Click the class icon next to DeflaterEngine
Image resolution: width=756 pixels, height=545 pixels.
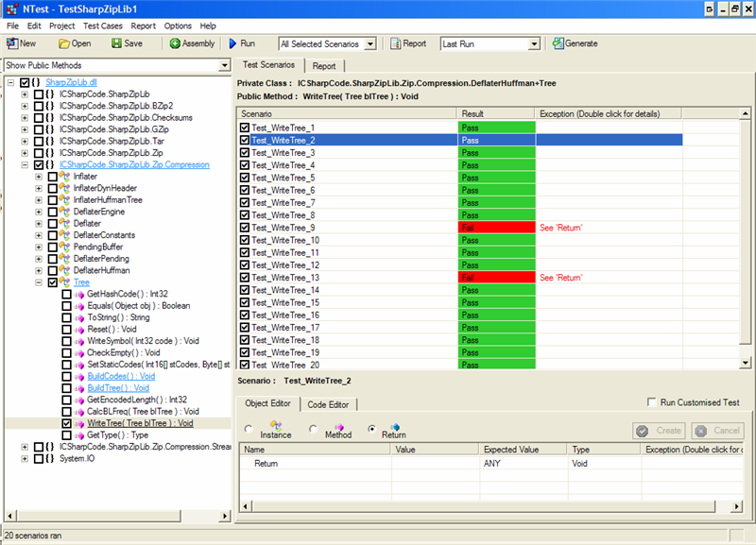coord(64,212)
